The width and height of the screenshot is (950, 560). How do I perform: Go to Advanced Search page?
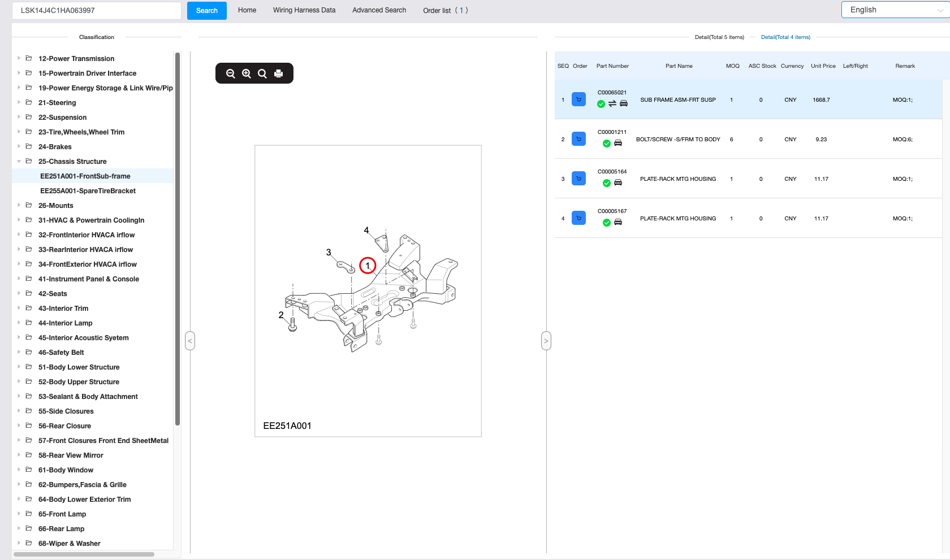[x=379, y=10]
